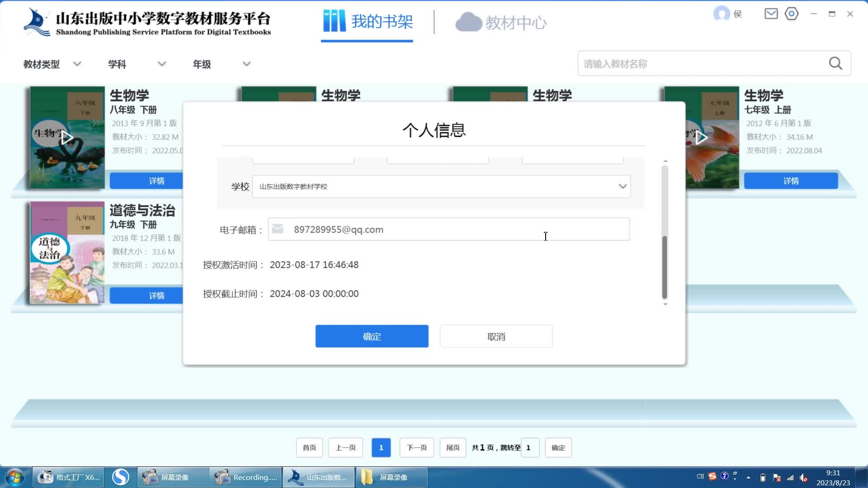868x488 pixels.
Task: Click the play overlay on 生物学 八年级 cover
Action: 67,137
